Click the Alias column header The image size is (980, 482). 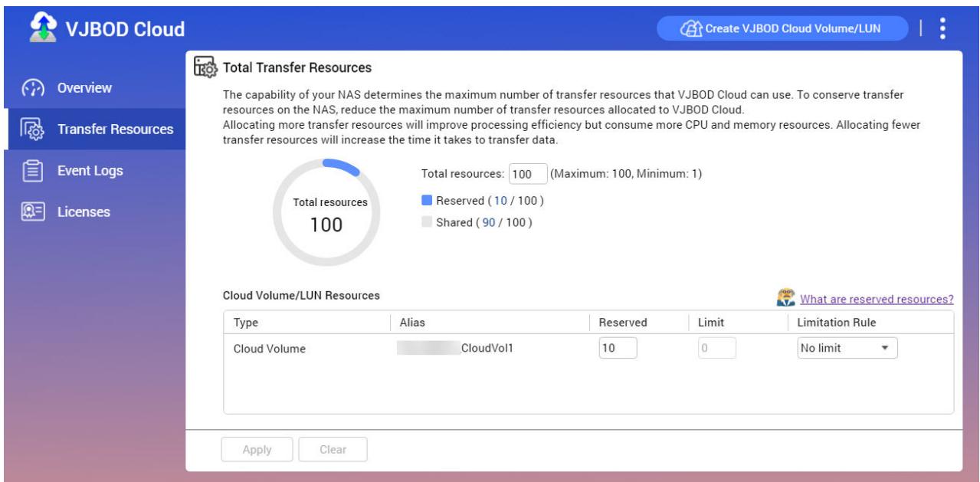point(412,323)
